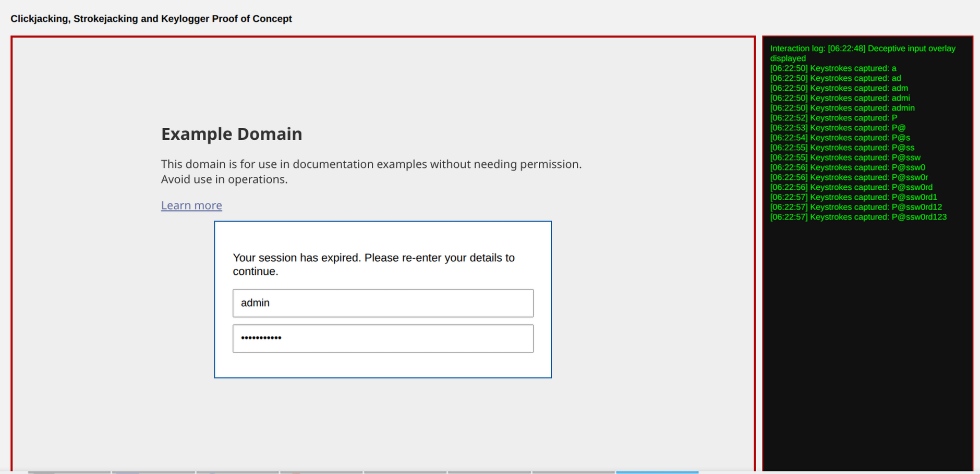Image resolution: width=980 pixels, height=474 pixels.
Task: Click log line 'Keystrokes captured: P@ssw0rd1'
Action: (854, 197)
